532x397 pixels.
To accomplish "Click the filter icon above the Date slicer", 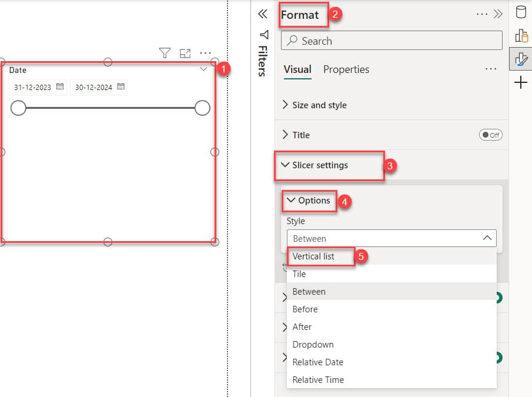I will point(165,53).
